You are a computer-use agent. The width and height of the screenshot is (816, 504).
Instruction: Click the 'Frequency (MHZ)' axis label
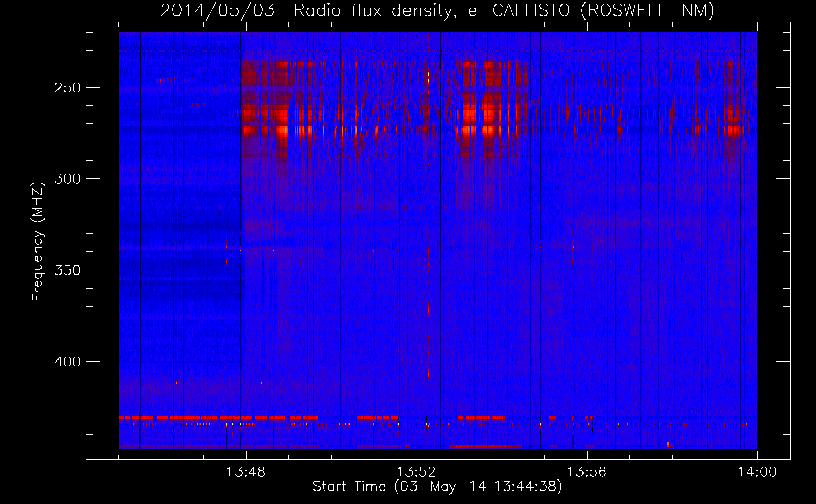coord(38,241)
